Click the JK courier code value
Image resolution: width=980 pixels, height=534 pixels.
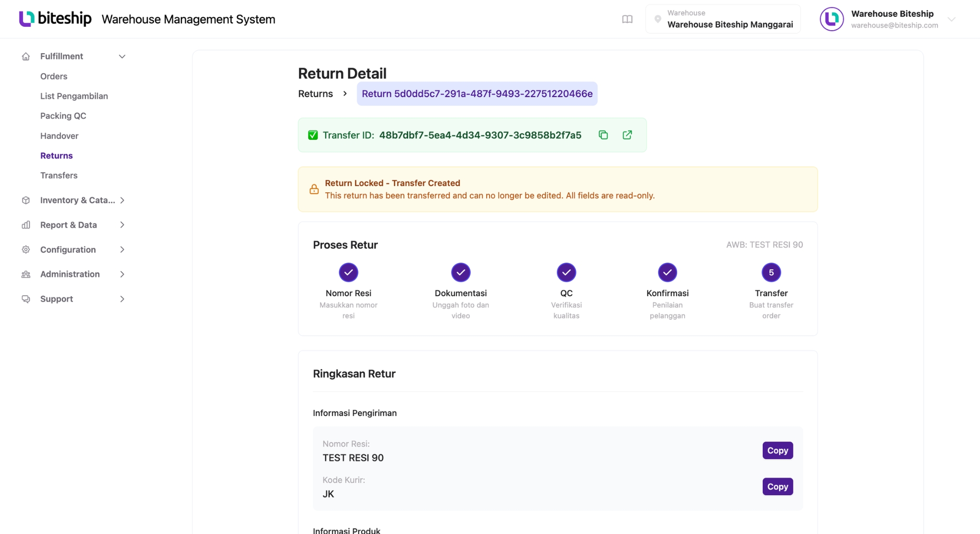pos(328,494)
